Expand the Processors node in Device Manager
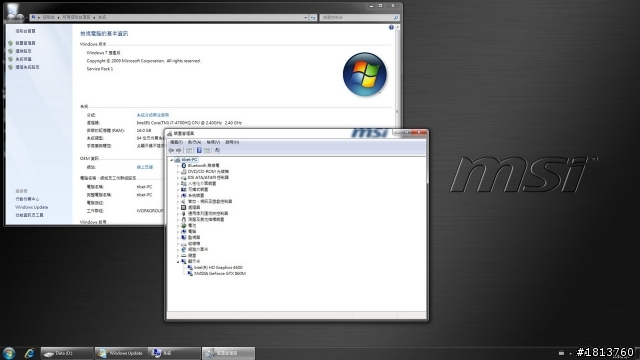 tap(178, 208)
